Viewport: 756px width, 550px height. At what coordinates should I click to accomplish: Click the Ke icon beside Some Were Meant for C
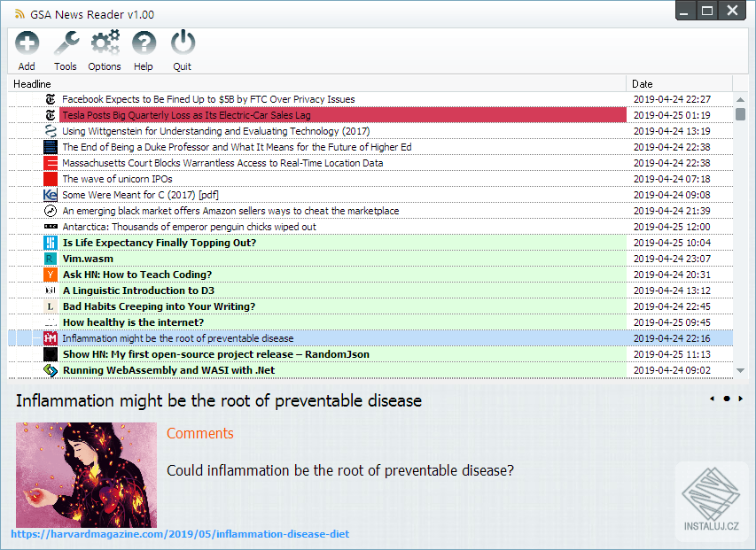point(51,195)
